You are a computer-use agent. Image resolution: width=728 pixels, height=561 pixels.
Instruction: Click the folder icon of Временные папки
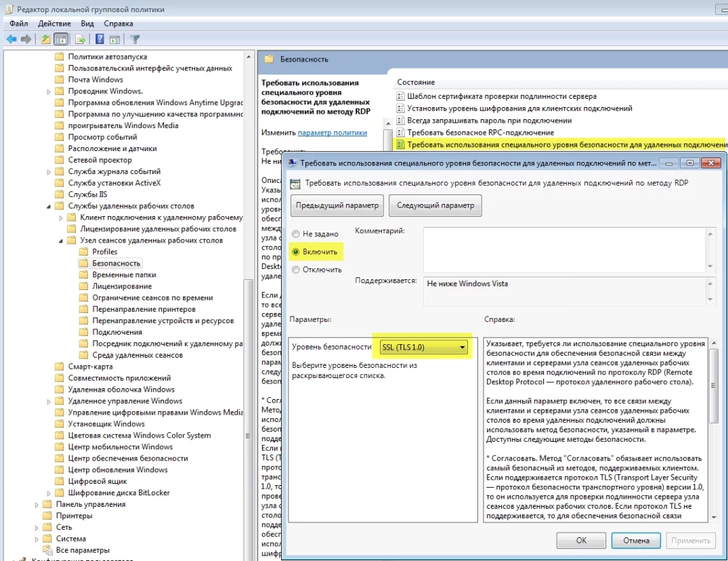[x=83, y=274]
